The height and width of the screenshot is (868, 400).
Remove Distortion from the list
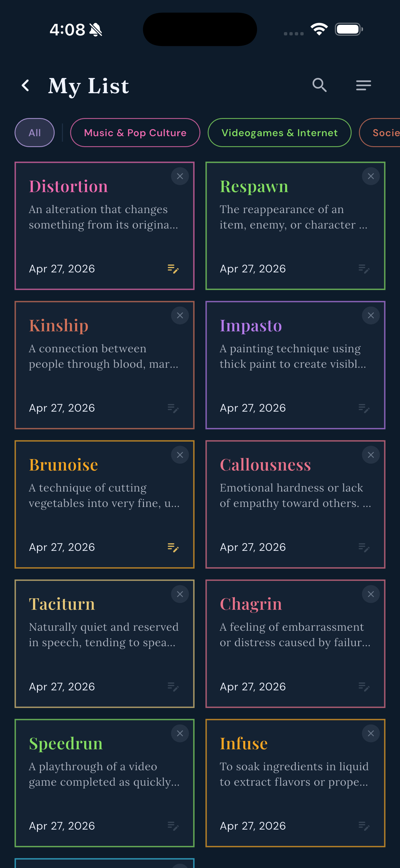pos(180,176)
